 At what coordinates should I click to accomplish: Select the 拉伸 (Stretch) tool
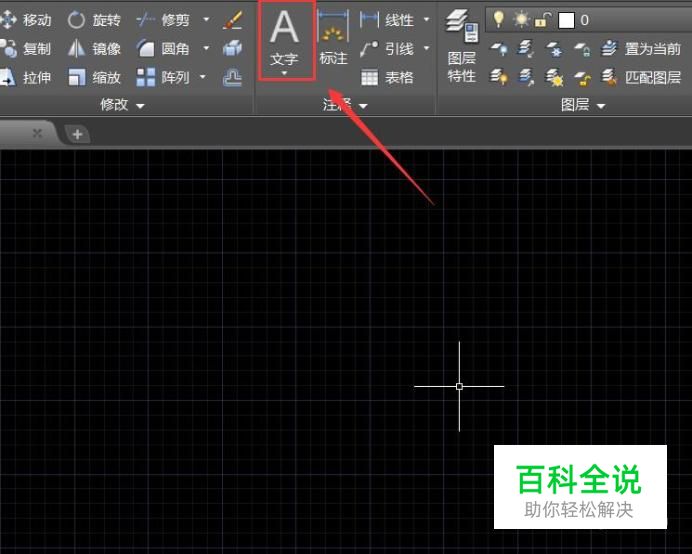pos(26,78)
